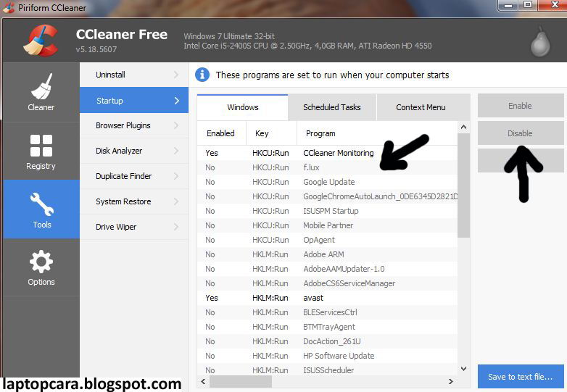
Task: Select the Startup tool
Action: pyautogui.click(x=134, y=100)
